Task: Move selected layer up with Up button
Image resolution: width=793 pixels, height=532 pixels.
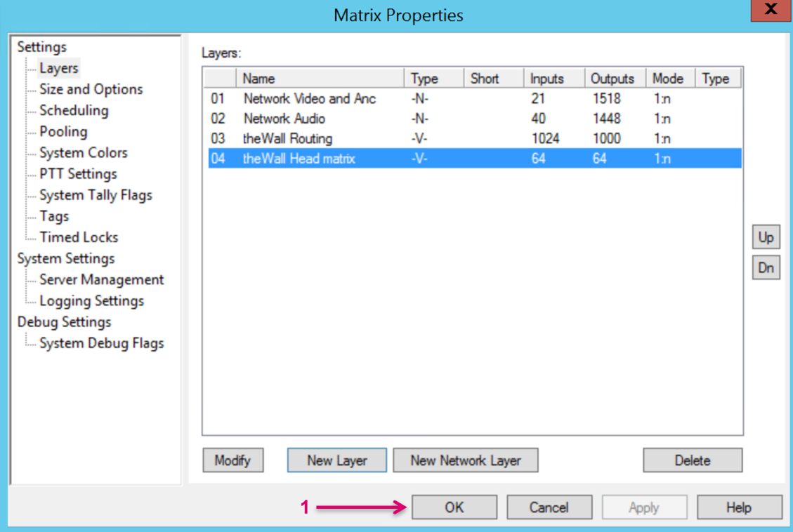Action: click(766, 237)
